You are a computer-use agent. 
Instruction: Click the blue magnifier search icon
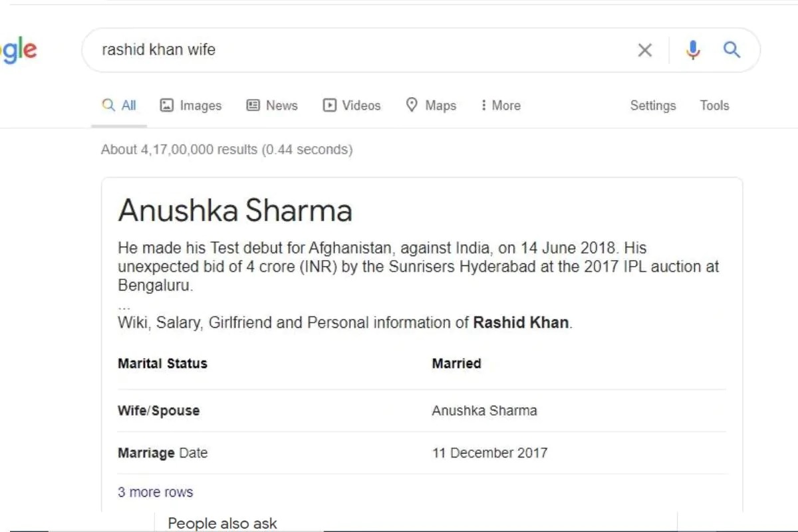coord(731,49)
